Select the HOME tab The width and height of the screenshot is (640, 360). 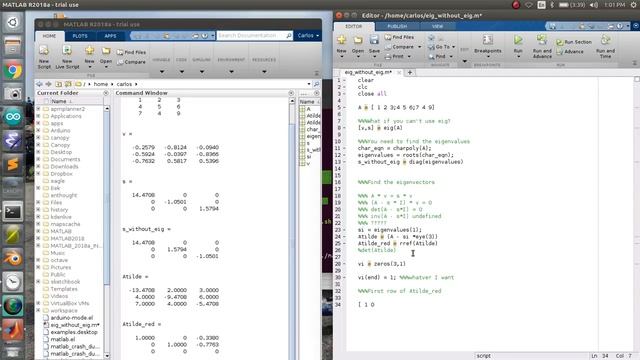click(49, 36)
